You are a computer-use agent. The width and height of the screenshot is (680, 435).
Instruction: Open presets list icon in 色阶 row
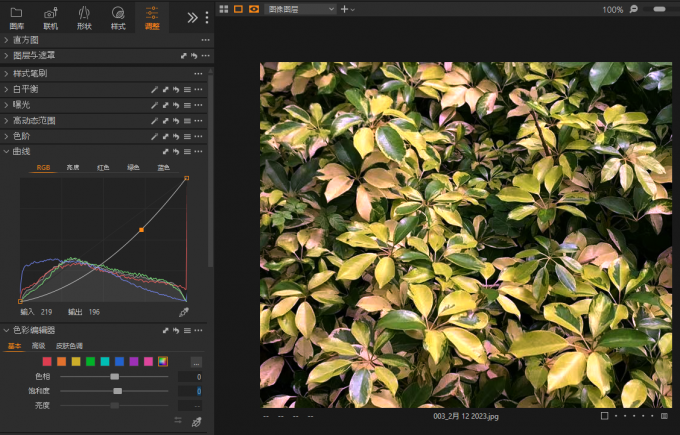[x=187, y=136]
